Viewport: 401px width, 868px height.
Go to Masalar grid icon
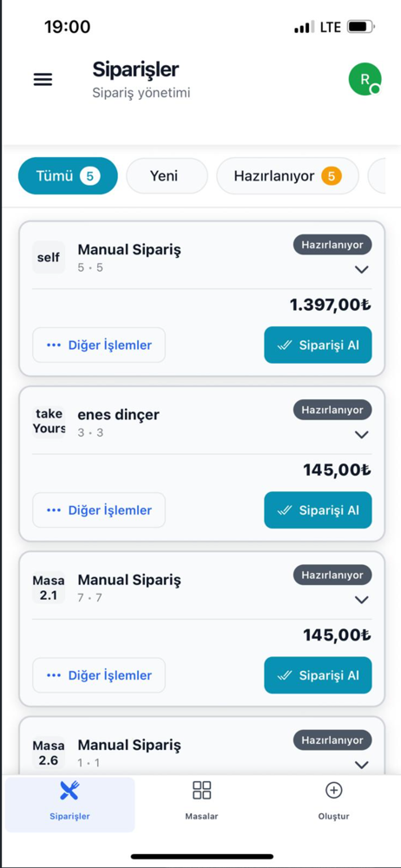click(201, 791)
